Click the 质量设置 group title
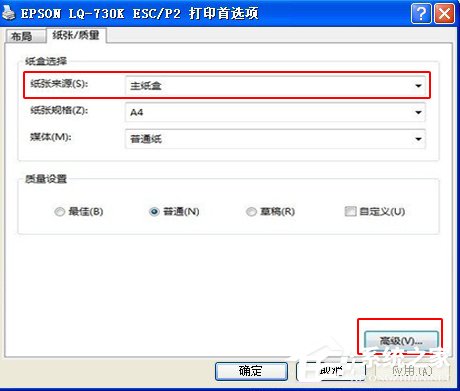The image size is (460, 391). pos(46,179)
